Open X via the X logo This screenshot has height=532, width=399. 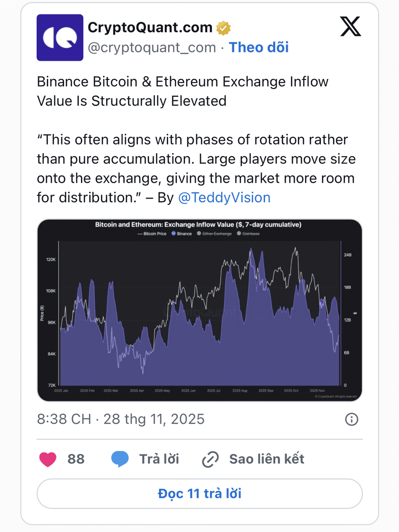click(350, 27)
